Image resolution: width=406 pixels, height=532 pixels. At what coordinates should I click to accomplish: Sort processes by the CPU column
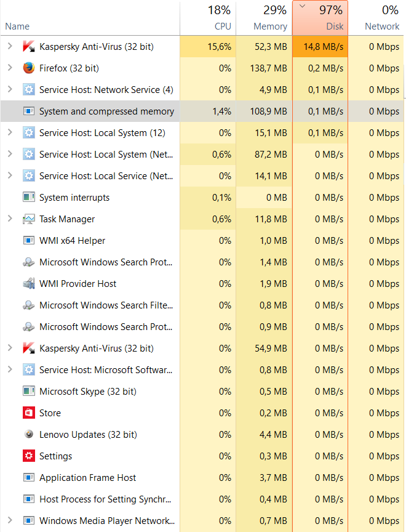coord(208,18)
